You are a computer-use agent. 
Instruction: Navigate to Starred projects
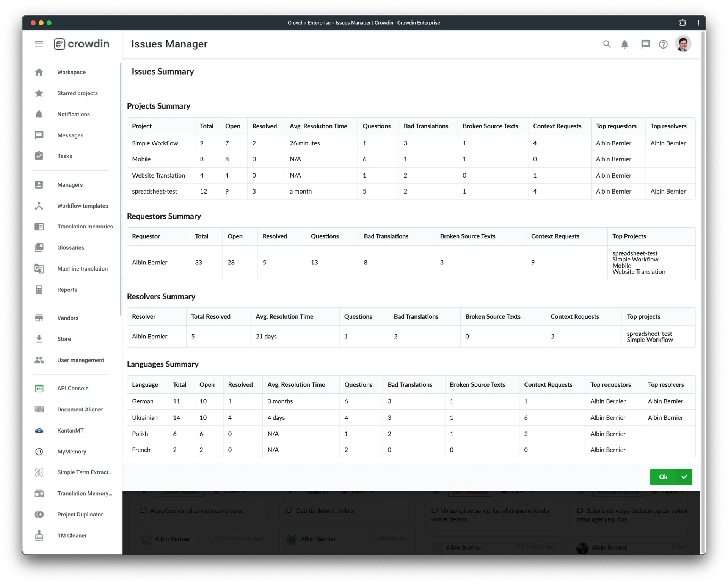coord(77,93)
